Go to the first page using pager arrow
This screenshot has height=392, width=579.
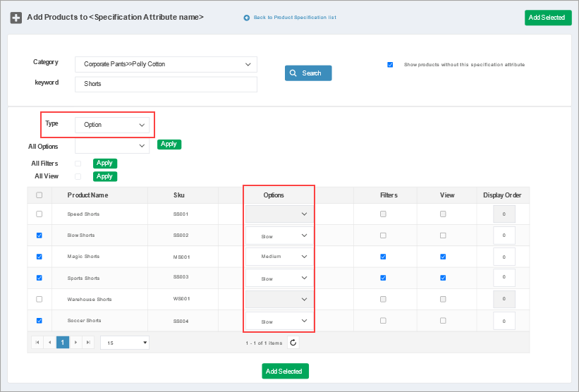click(x=37, y=343)
